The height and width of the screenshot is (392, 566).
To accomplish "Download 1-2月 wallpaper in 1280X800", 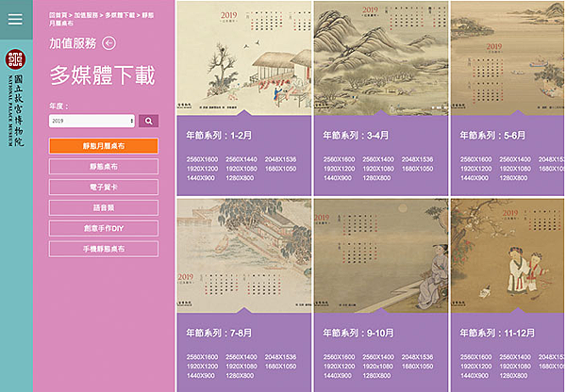I will point(240,178).
